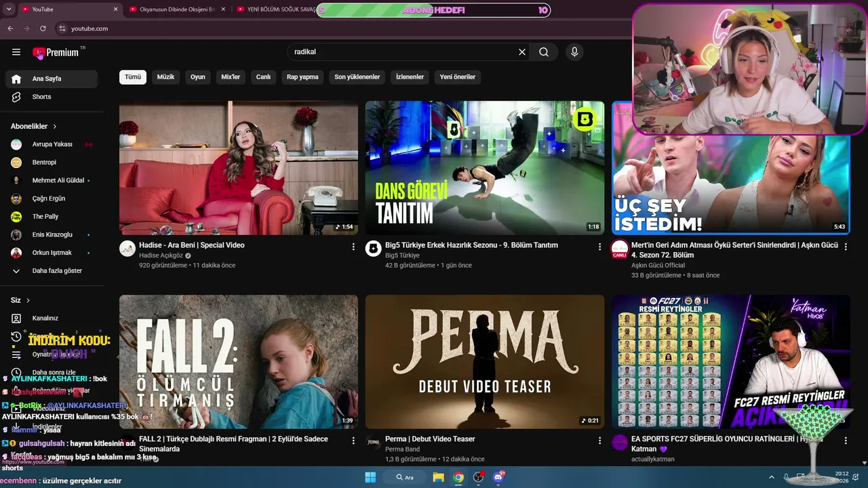Open the Mehmet Ali Güldal subscription
The width and height of the screenshot is (868, 488).
[53, 180]
